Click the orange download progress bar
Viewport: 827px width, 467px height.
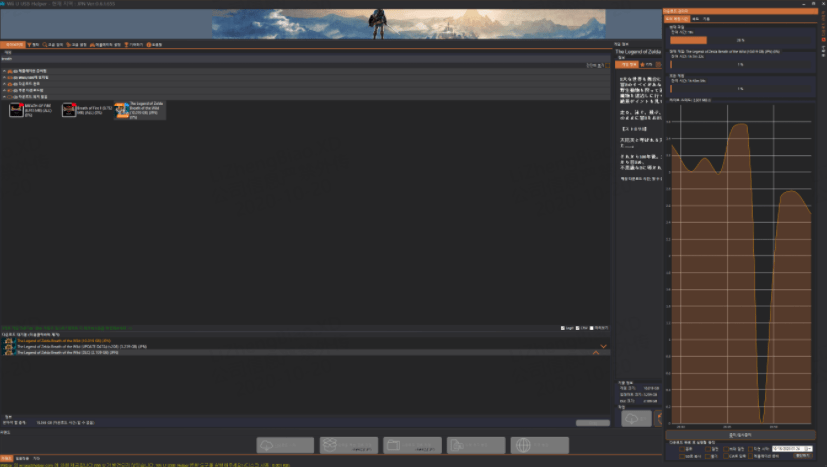699,40
